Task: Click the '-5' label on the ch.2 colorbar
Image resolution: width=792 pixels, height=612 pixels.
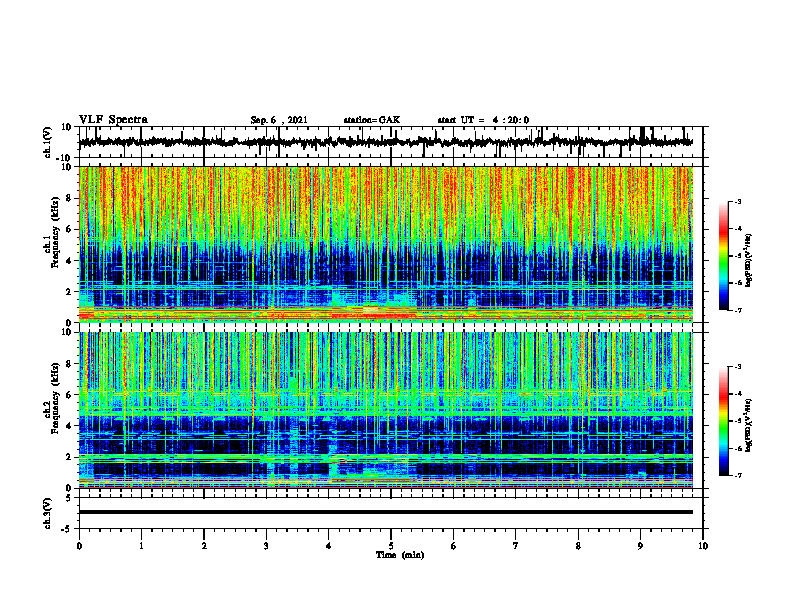Action: [x=737, y=421]
